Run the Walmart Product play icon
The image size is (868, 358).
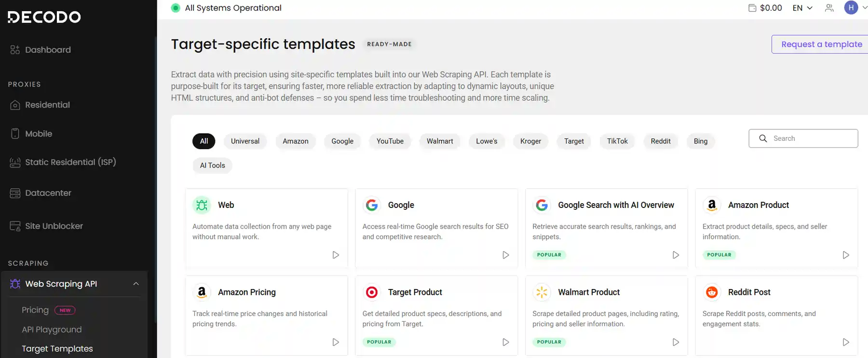[x=676, y=342]
